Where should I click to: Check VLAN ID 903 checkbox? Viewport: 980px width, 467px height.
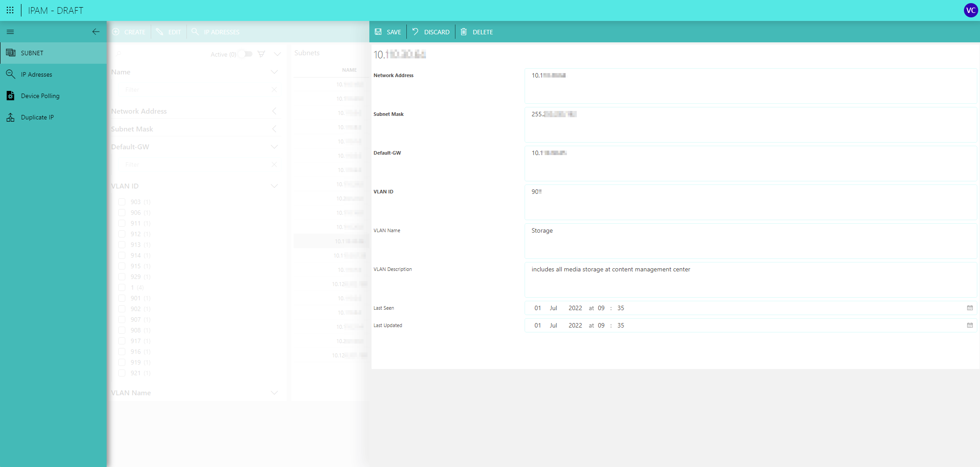tap(122, 202)
